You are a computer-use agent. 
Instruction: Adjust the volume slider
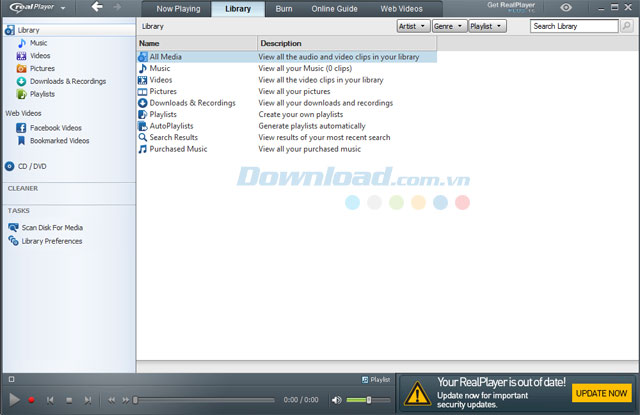[368, 400]
